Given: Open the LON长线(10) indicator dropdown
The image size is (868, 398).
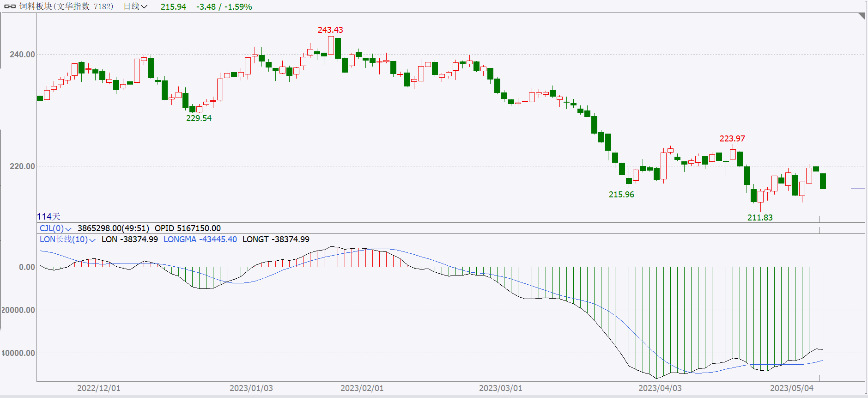Looking at the screenshot, I should [67, 239].
